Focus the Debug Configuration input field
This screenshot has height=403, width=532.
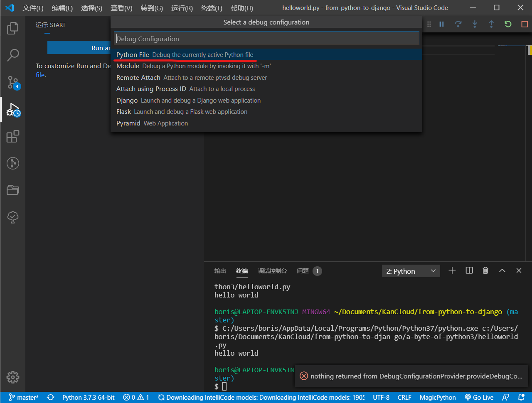(266, 39)
